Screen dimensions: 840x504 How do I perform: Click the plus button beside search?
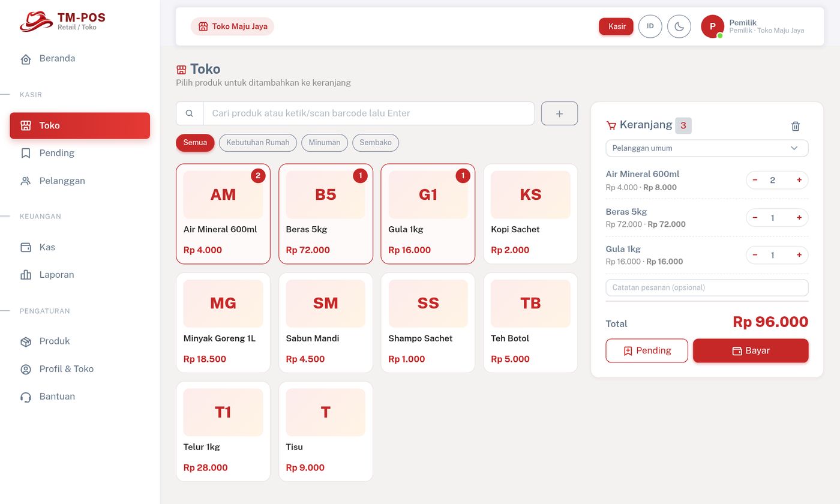point(559,113)
